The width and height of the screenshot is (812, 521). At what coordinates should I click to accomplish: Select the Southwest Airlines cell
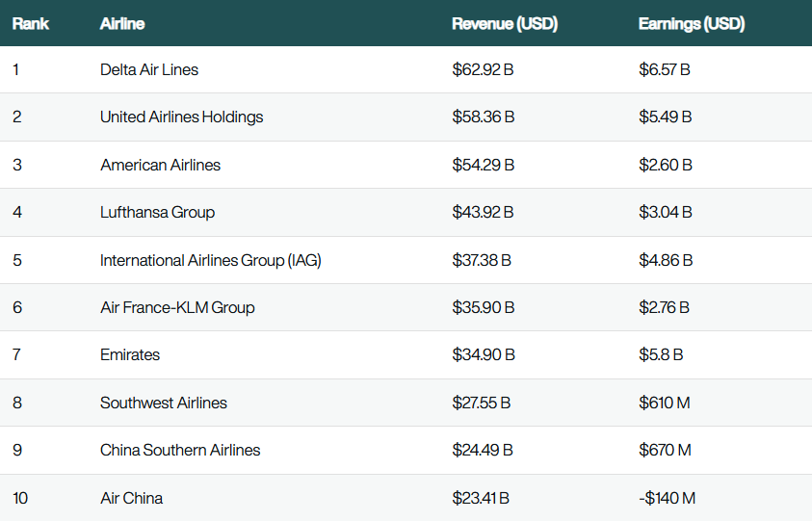tap(164, 403)
